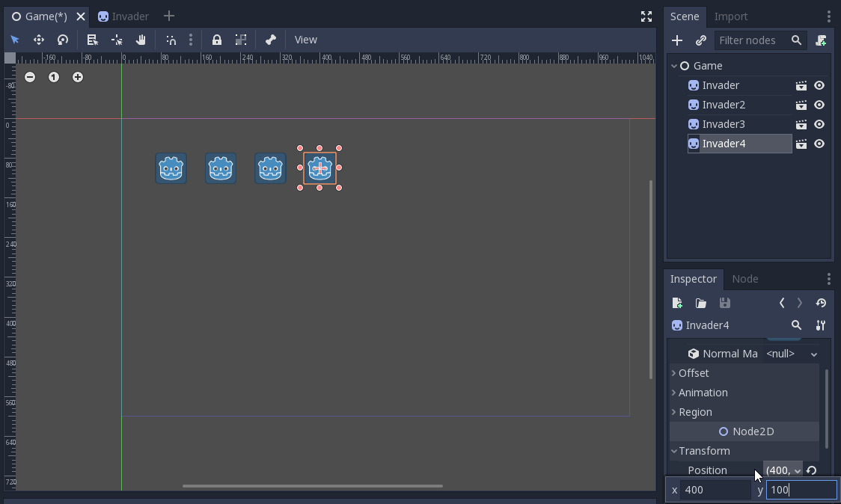Load a resource with the folder icon

coord(700,303)
